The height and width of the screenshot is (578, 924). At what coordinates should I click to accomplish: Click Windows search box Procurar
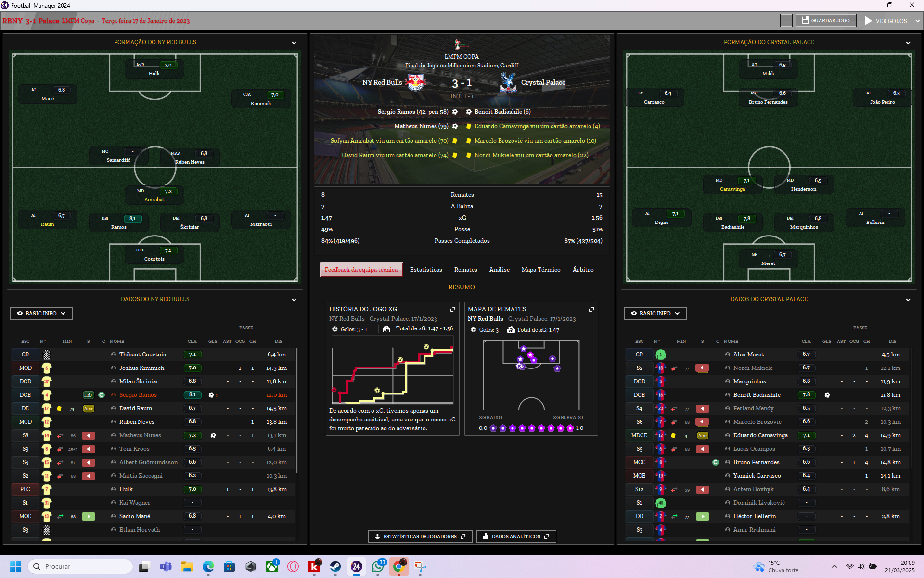tap(80, 566)
